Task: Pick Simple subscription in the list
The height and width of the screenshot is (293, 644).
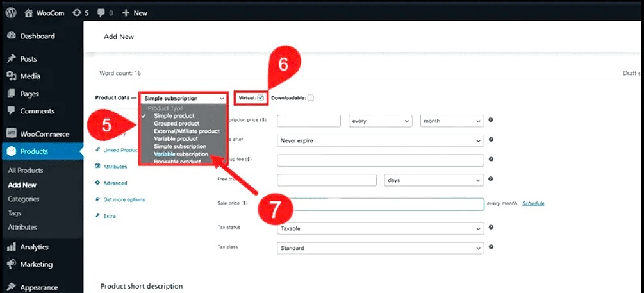Action: click(180, 146)
